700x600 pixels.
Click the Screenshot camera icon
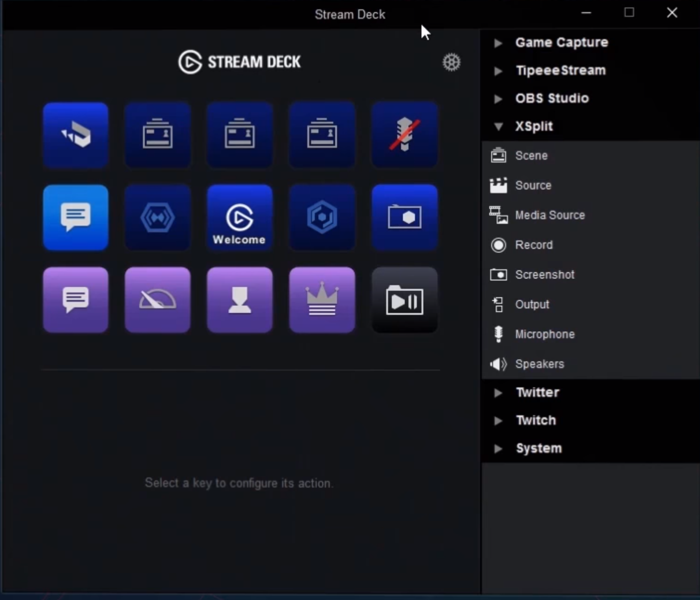point(499,274)
